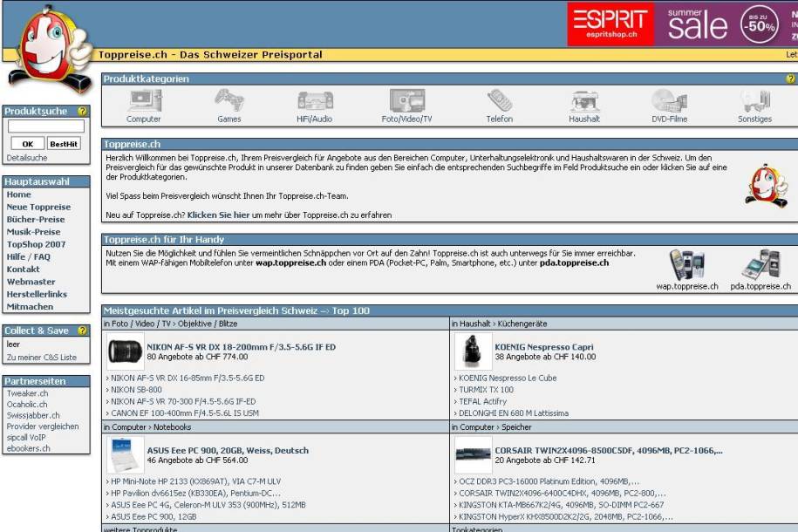Image resolution: width=798 pixels, height=532 pixels.
Task: Click the help icon in Produktsuche header
Action: (82, 111)
